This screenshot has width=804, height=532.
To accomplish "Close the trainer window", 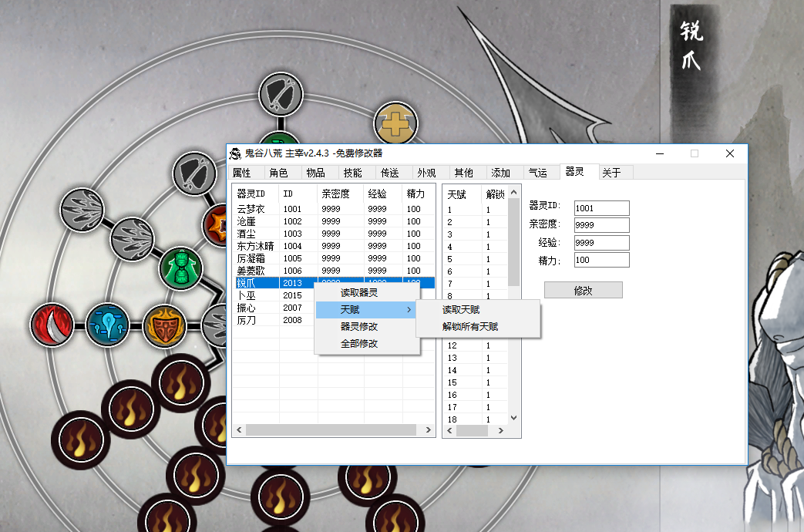I will (730, 153).
